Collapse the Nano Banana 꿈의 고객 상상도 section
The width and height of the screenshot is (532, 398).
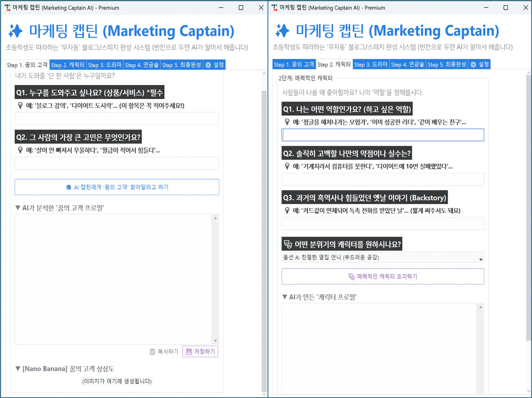[x=18, y=368]
